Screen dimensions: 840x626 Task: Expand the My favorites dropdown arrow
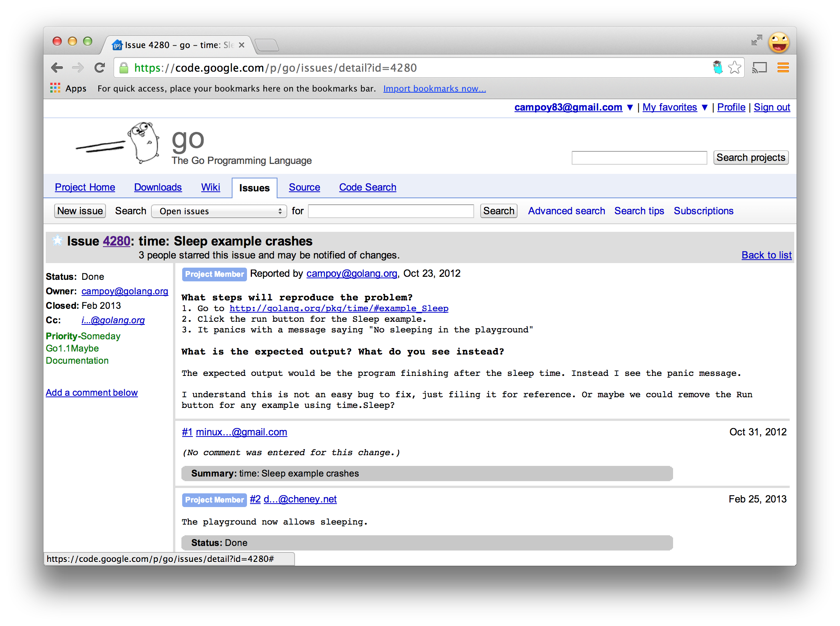coord(705,108)
